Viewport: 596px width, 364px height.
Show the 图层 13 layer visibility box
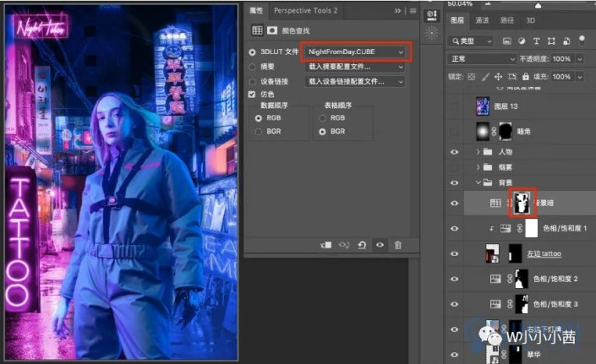click(454, 106)
